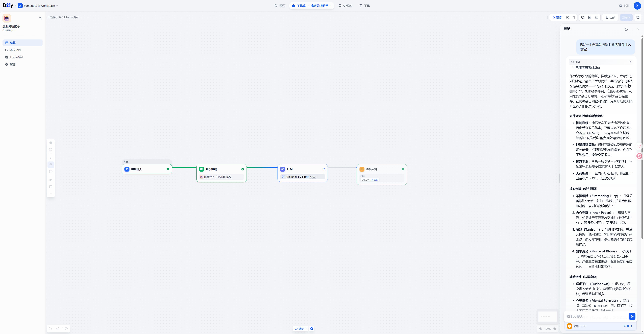This screenshot has height=334, width=644.
Task: Open the 发布 publish dropdown
Action: 626,17
